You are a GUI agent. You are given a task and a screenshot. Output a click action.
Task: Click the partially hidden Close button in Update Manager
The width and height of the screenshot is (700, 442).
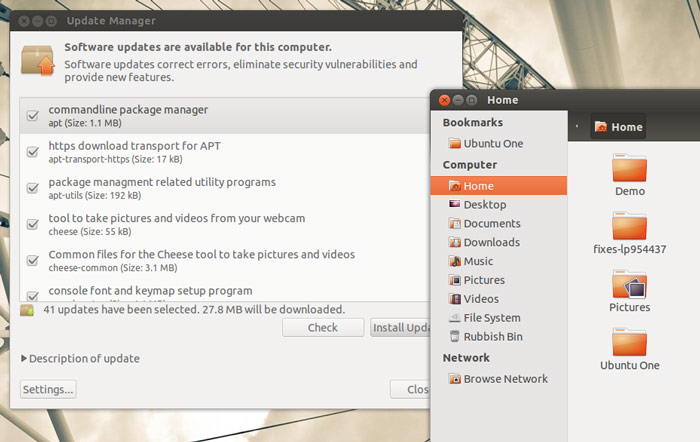pos(410,389)
